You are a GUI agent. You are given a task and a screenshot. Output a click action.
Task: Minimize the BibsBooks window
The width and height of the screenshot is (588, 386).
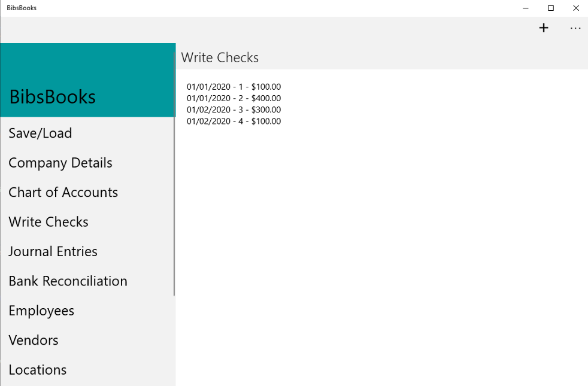(525, 8)
